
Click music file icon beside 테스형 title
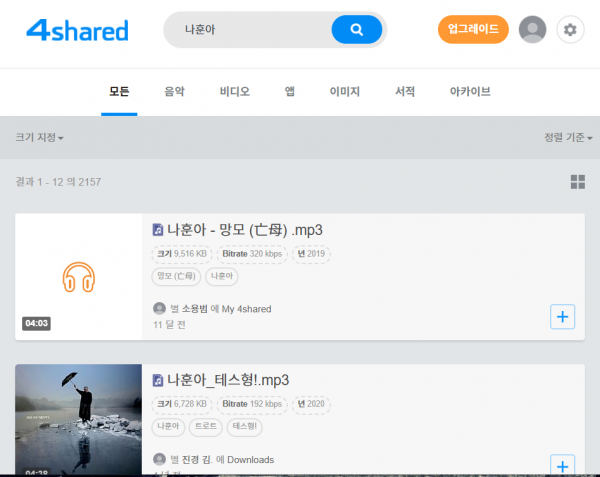pyautogui.click(x=158, y=380)
